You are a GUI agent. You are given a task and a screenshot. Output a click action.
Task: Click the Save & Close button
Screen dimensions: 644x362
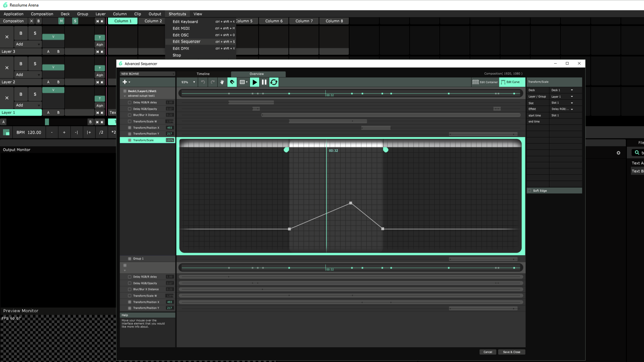(x=511, y=352)
